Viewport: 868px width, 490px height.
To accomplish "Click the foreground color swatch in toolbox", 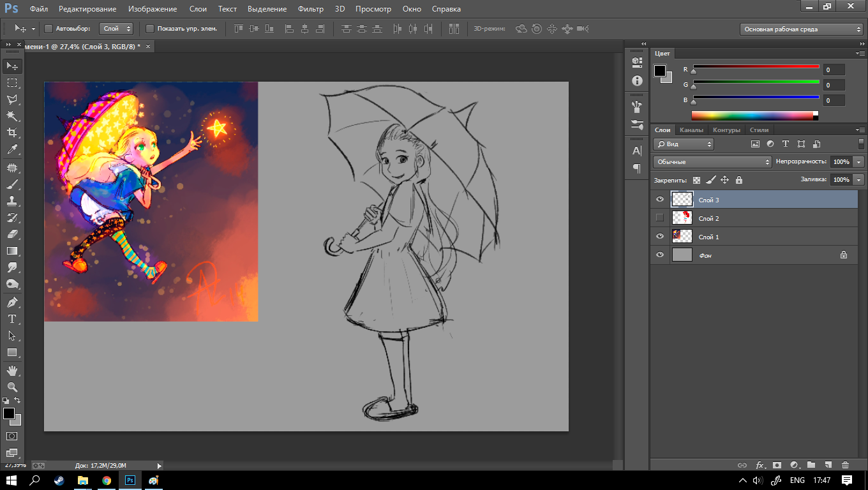I will [8, 413].
